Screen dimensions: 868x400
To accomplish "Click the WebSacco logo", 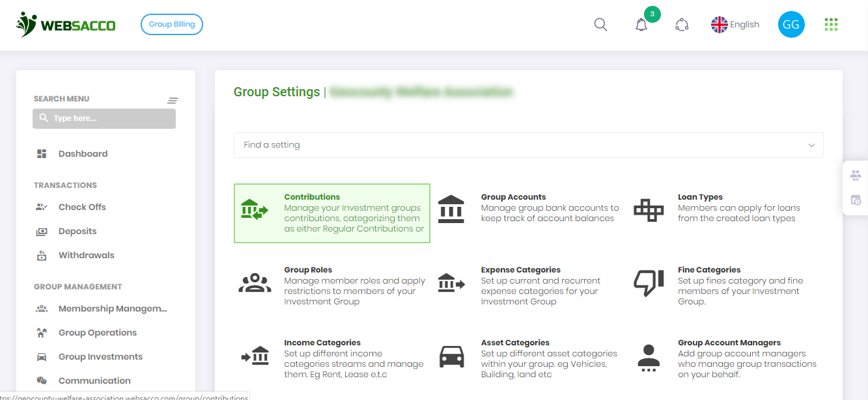I will point(65,24).
